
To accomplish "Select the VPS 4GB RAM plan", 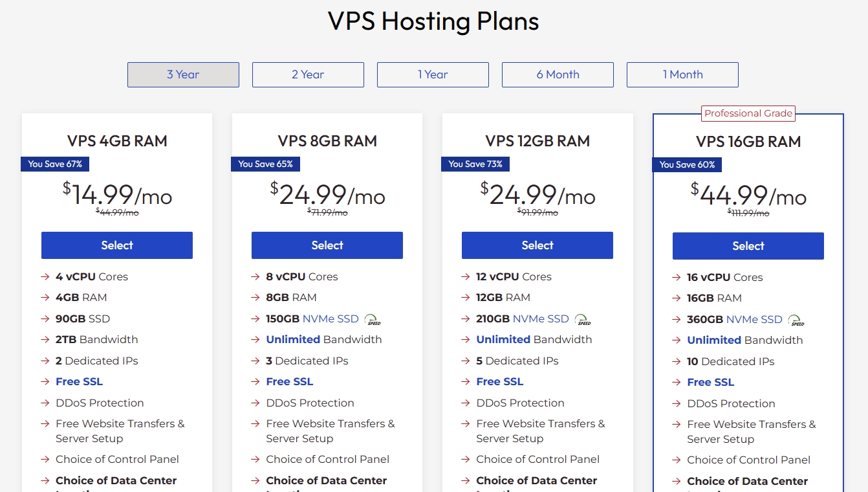I will 117,245.
